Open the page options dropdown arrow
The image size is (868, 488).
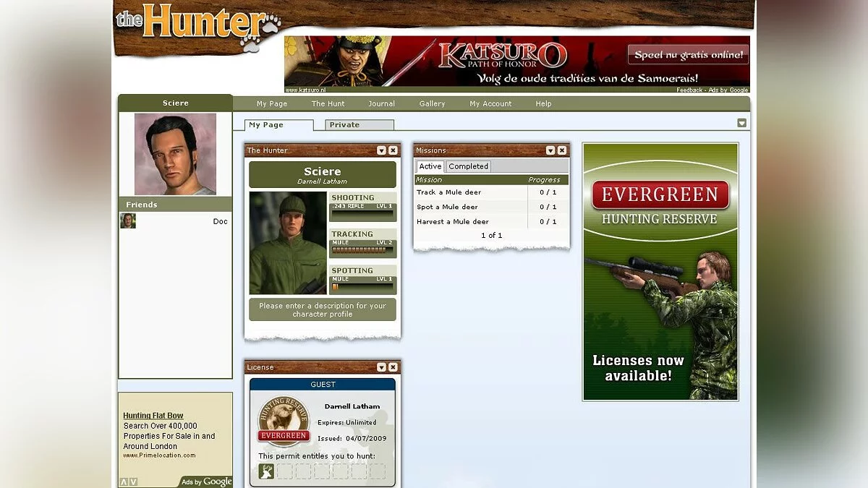tap(741, 123)
